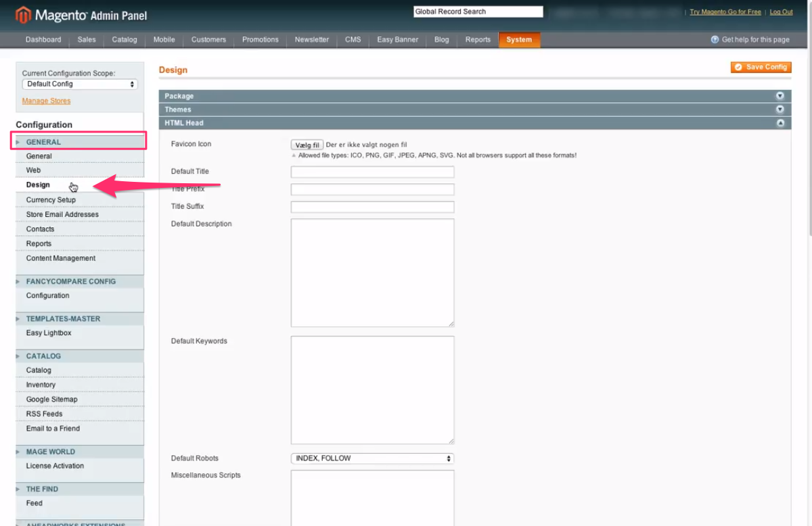
Task: Toggle the FANCYCOMPARE CONFIG group
Action: [x=80, y=281]
